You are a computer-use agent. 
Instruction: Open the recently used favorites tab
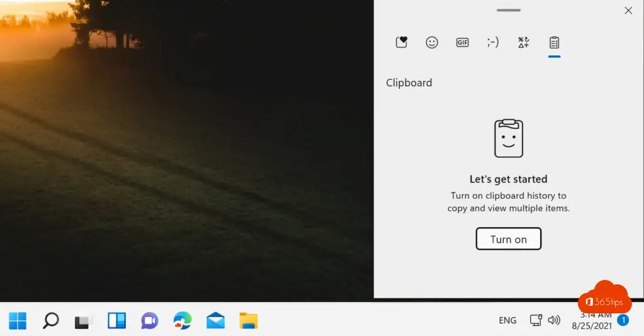click(x=402, y=42)
